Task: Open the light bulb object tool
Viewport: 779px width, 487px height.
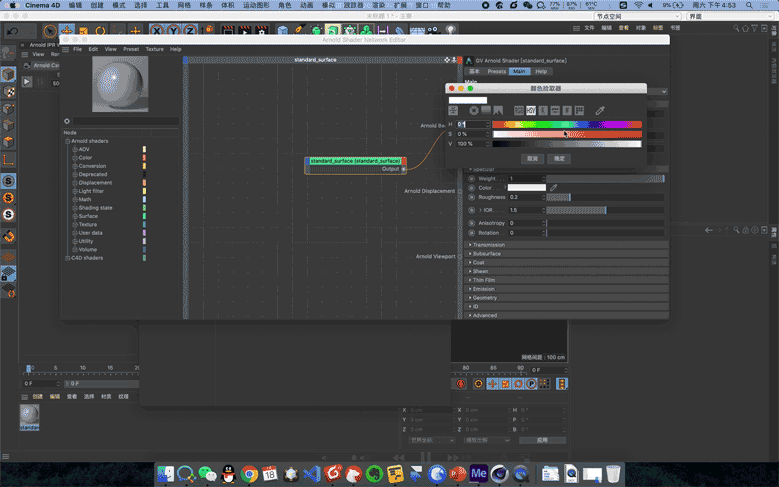Action: click(x=450, y=30)
